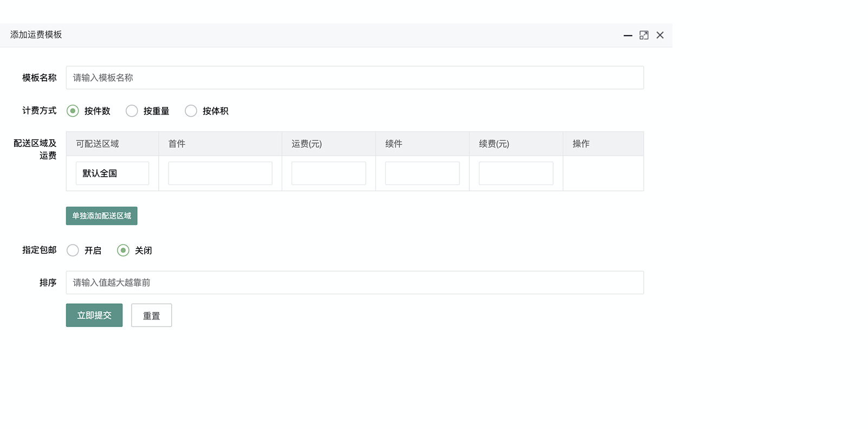Click the 运费(元) column header

[329, 144]
